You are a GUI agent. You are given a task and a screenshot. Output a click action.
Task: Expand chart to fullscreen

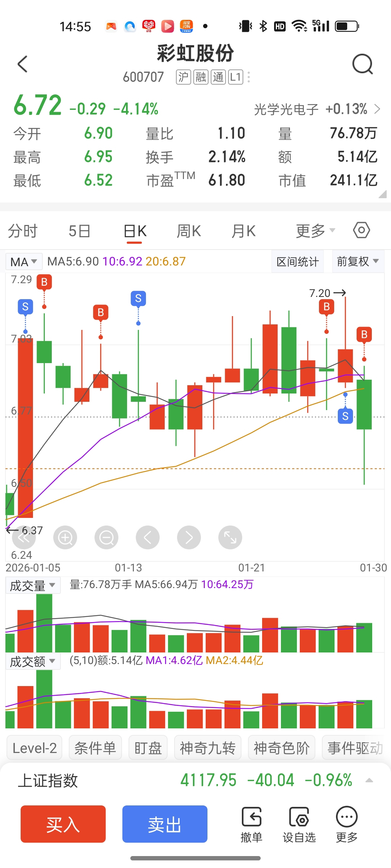pos(230,538)
